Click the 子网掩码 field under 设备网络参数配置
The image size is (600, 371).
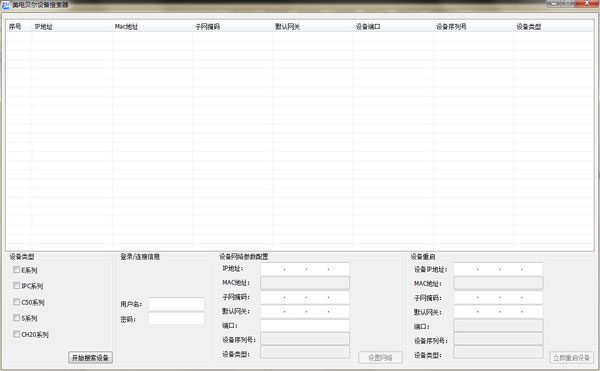coord(305,297)
